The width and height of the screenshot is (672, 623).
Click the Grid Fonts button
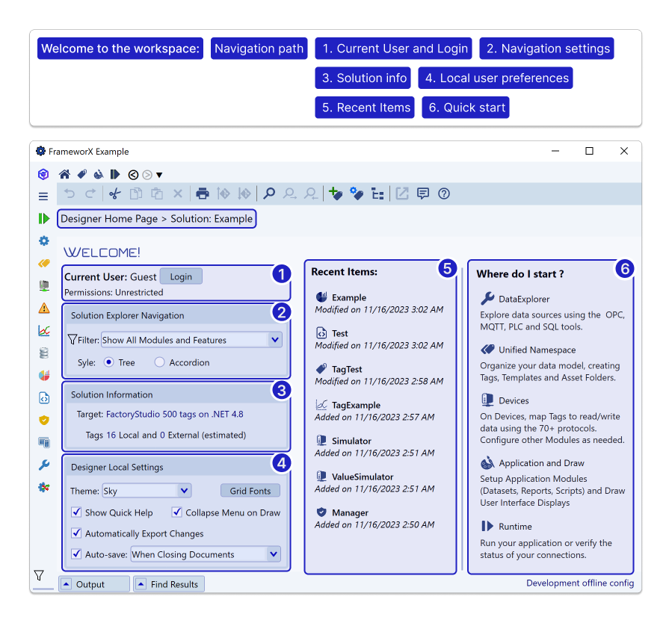[250, 491]
